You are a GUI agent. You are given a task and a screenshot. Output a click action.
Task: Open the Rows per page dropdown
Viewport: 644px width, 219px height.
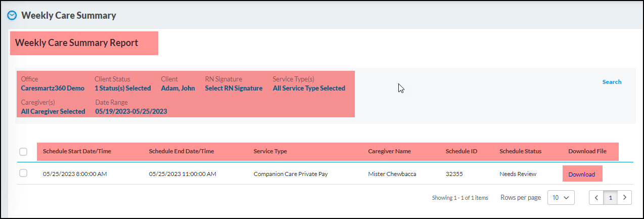[561, 198]
